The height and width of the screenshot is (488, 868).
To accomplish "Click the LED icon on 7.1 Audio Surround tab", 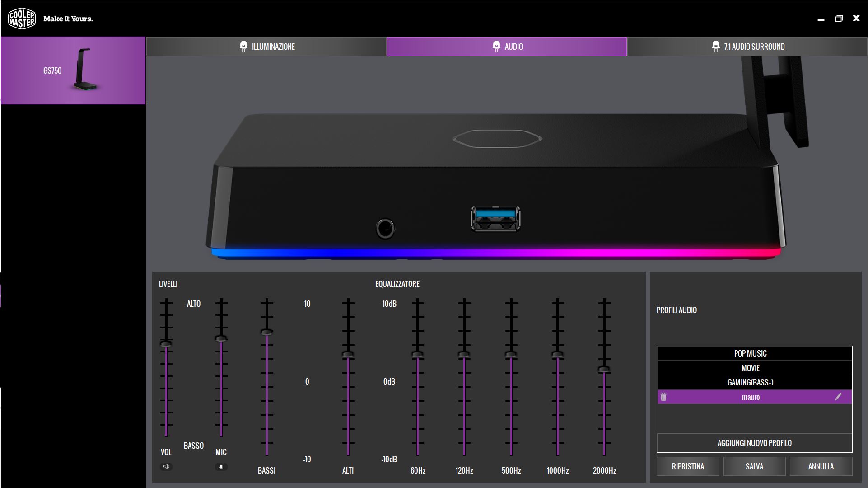I will [715, 46].
